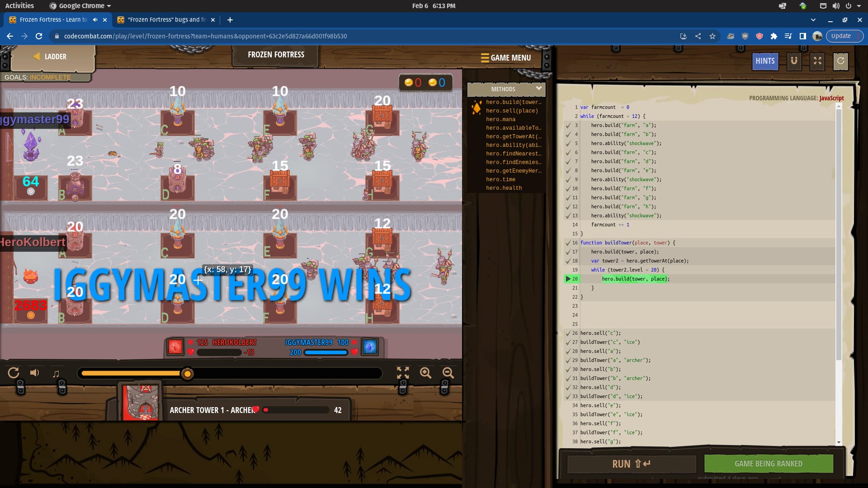Open the system volume indicator

(836, 6)
